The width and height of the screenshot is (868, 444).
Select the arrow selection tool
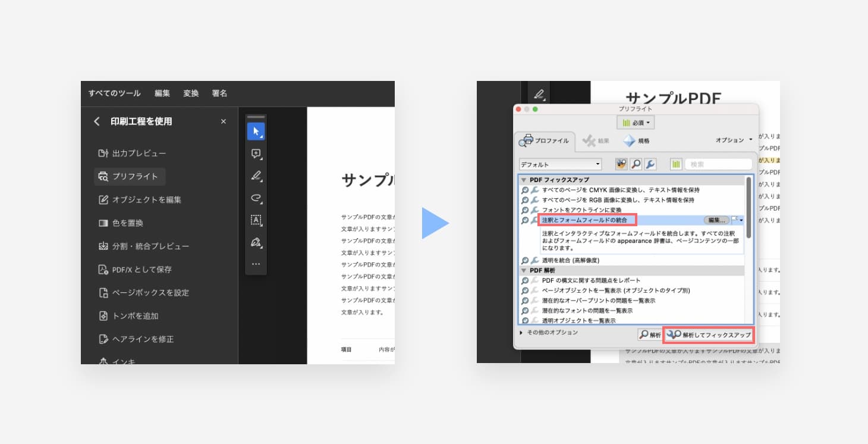coord(256,132)
